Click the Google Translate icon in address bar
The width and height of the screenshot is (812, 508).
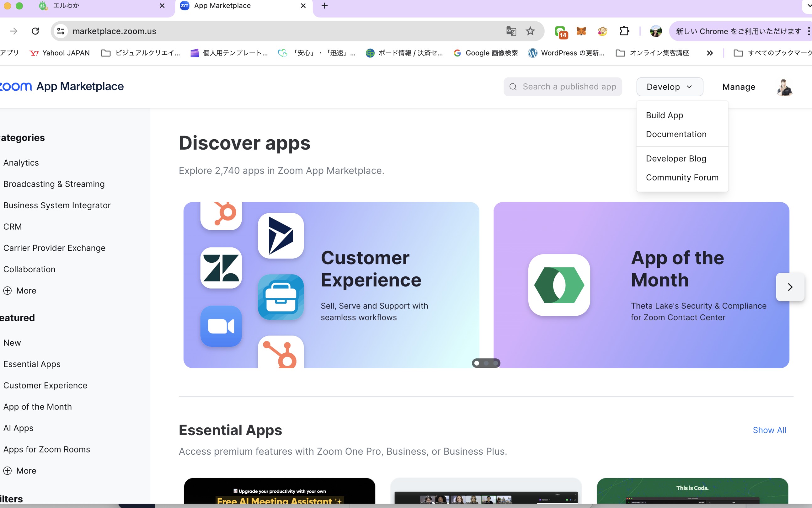coord(511,31)
